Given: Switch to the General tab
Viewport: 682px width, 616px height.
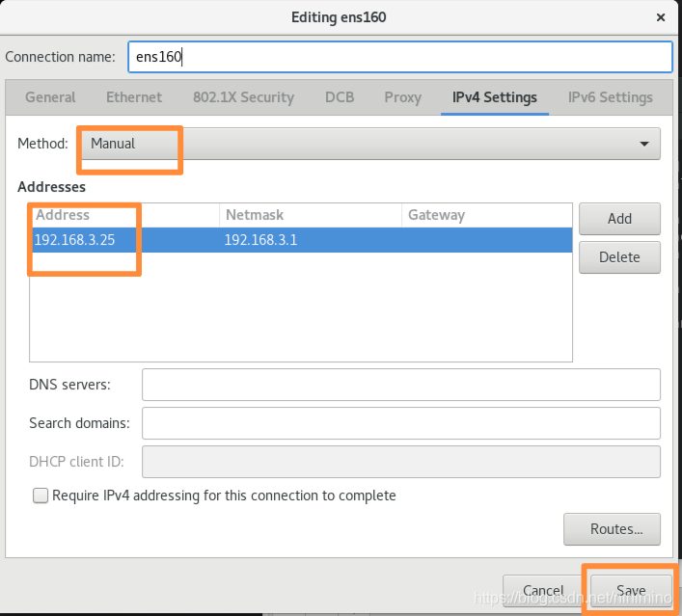Looking at the screenshot, I should [x=50, y=97].
